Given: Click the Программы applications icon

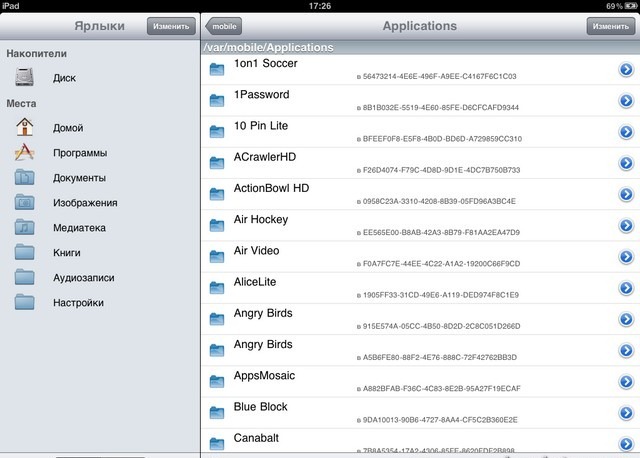Looking at the screenshot, I should (x=24, y=152).
